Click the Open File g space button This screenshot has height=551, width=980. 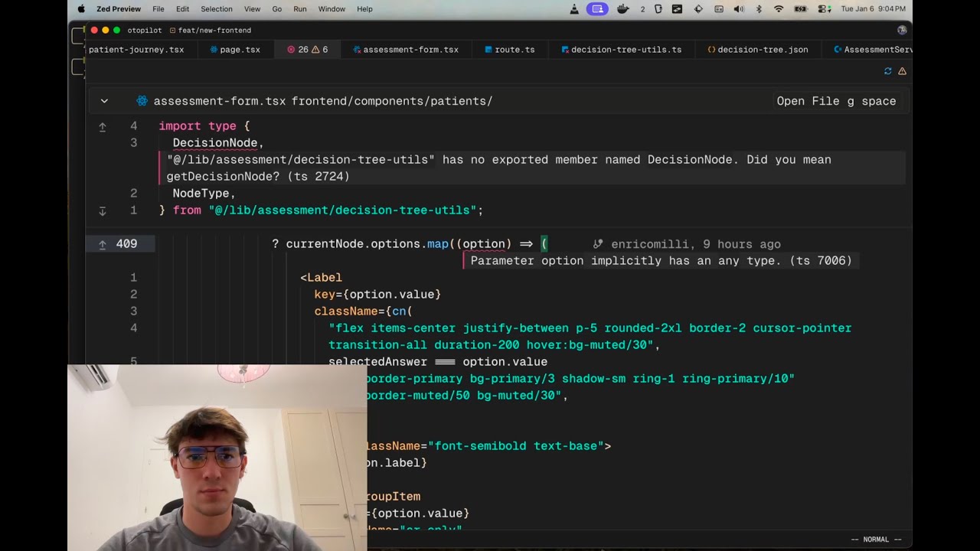pyautogui.click(x=836, y=101)
